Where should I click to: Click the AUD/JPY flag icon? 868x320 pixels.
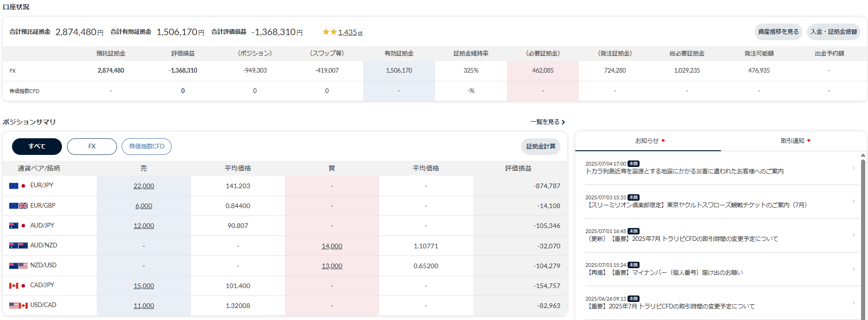coord(18,226)
